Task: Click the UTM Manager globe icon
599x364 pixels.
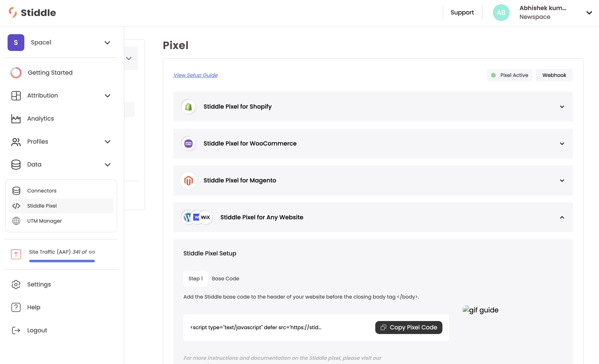Action: (x=16, y=221)
